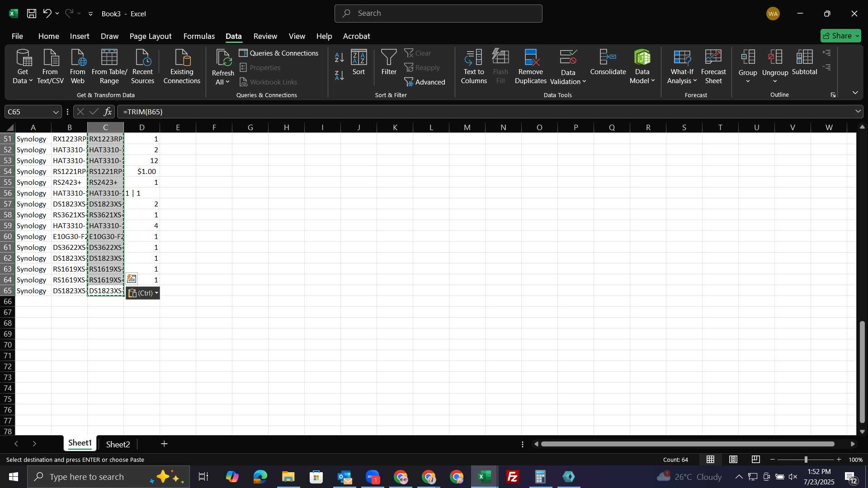
Task: Click the Data Validation icon
Action: pyautogui.click(x=568, y=58)
